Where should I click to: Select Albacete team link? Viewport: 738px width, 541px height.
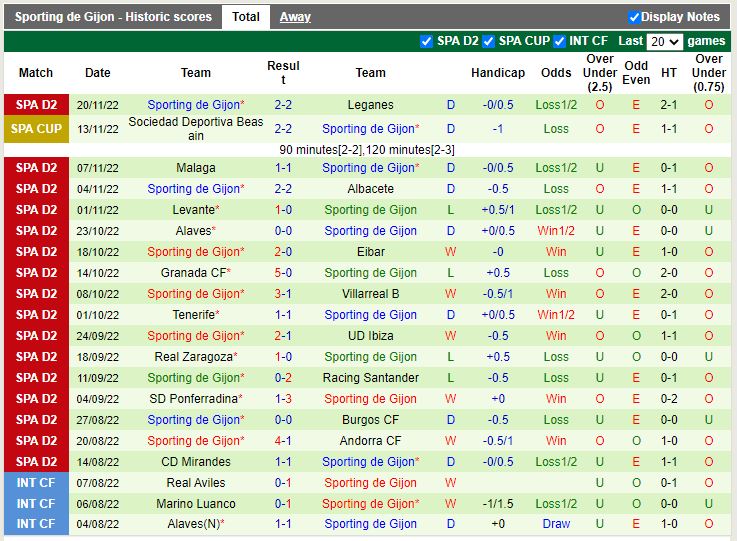click(x=370, y=189)
